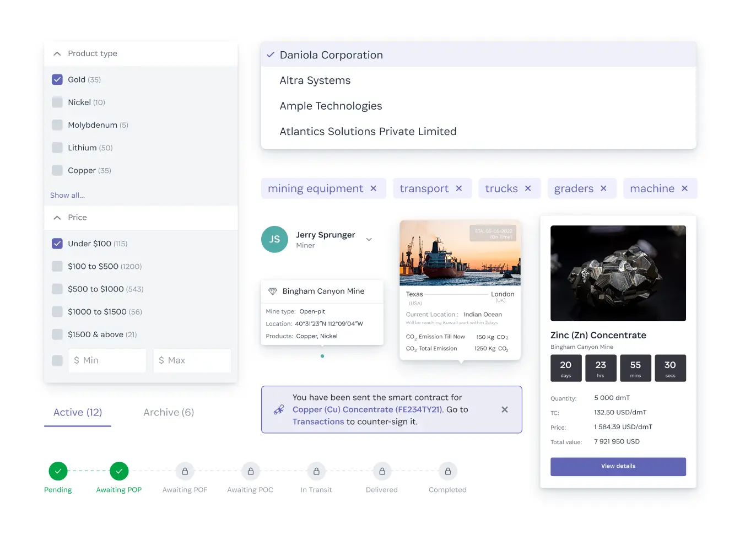Click the View details button
Viewport: 756px width, 551px height.
point(618,466)
